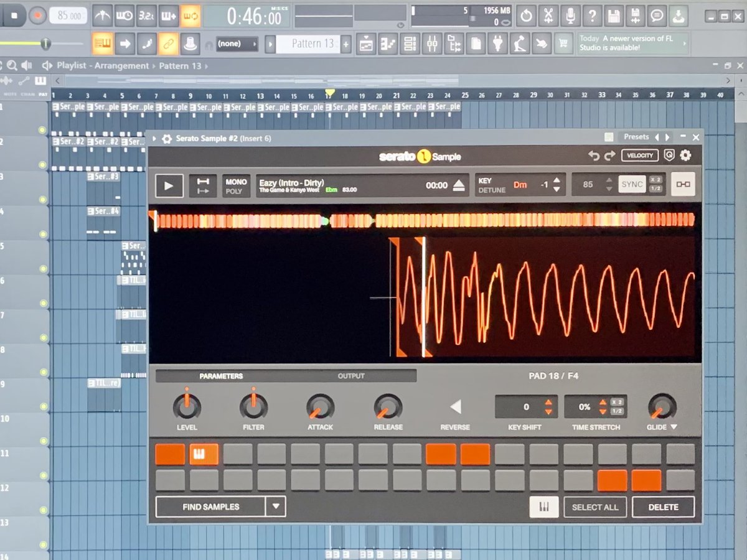Click the microphone audio recording icon
This screenshot has height=560, width=747.
click(570, 16)
